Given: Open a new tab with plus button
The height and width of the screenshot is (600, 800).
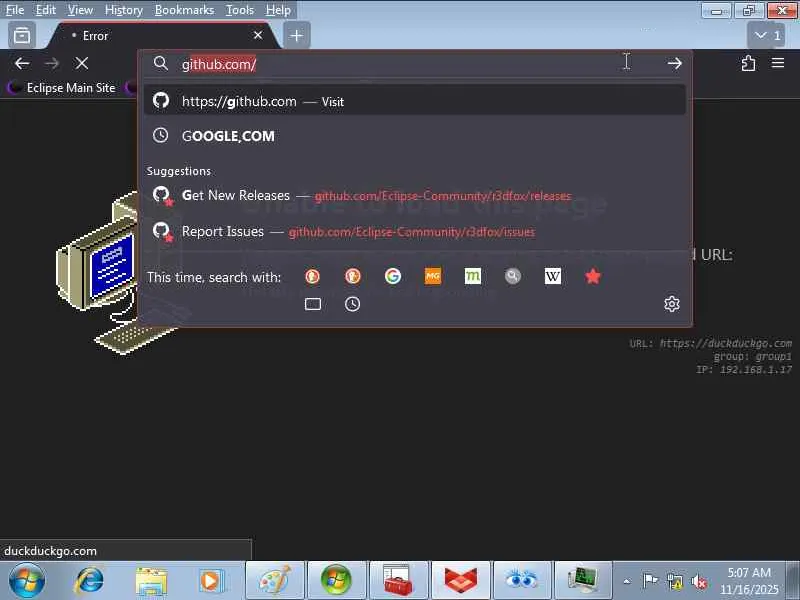Looking at the screenshot, I should click(x=296, y=36).
